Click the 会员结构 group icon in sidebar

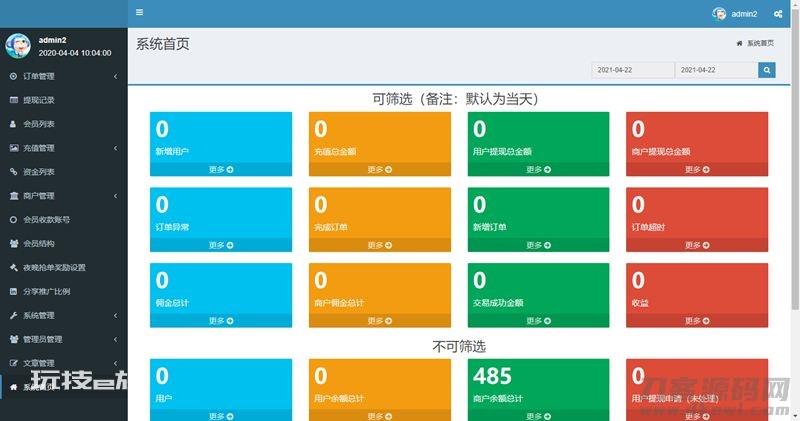tap(14, 243)
